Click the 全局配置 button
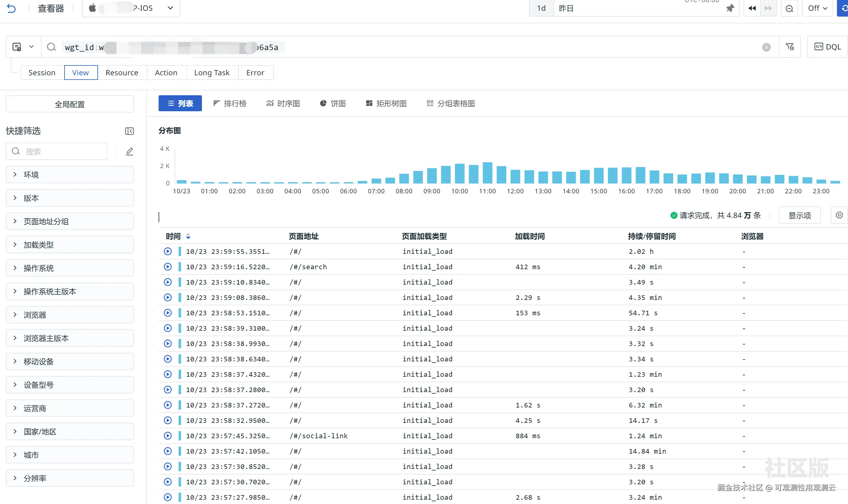This screenshot has height=504, width=848. coord(70,104)
